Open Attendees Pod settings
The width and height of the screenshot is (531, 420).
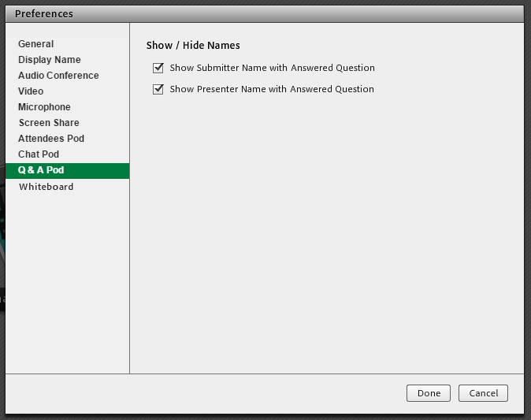pyautogui.click(x=51, y=139)
